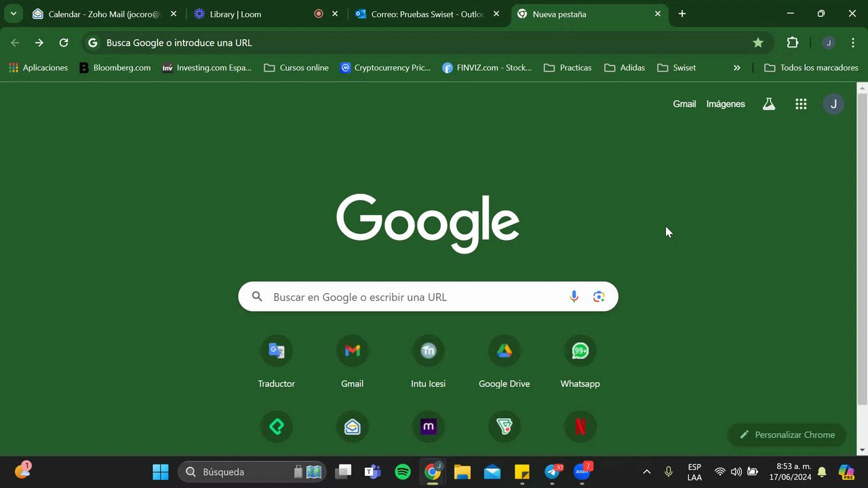
Task: Switch to Correo: Pruebas Swiset Outlook tab
Action: point(427,14)
